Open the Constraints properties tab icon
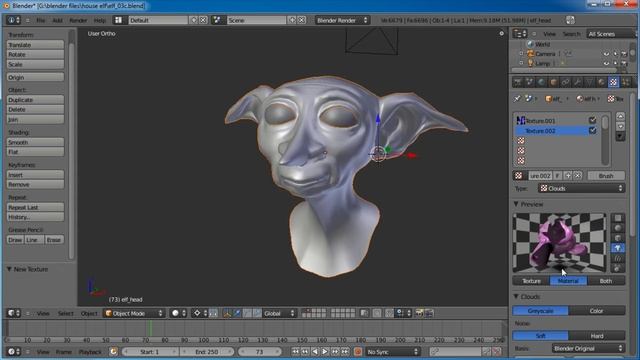This screenshot has height=360, width=640. click(565, 82)
